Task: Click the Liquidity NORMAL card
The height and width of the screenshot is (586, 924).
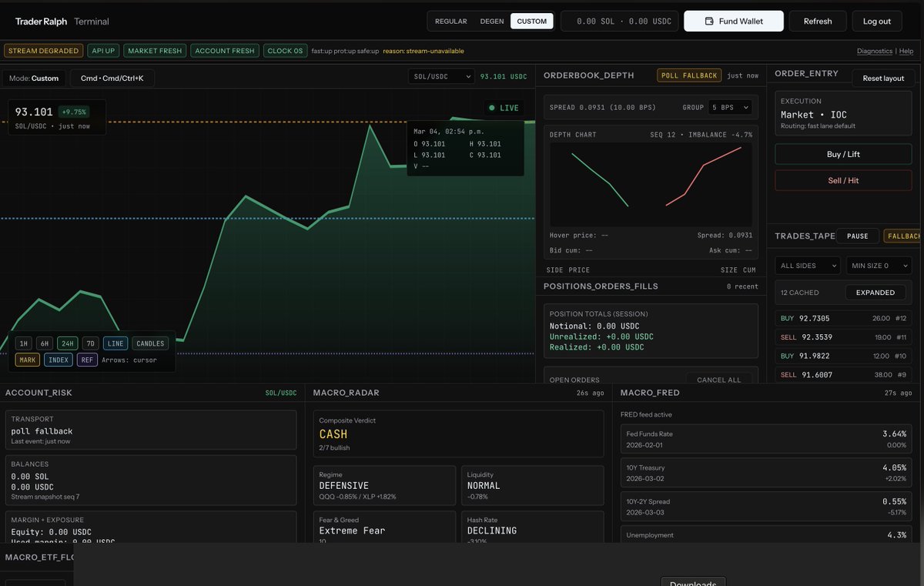Action: coord(533,485)
